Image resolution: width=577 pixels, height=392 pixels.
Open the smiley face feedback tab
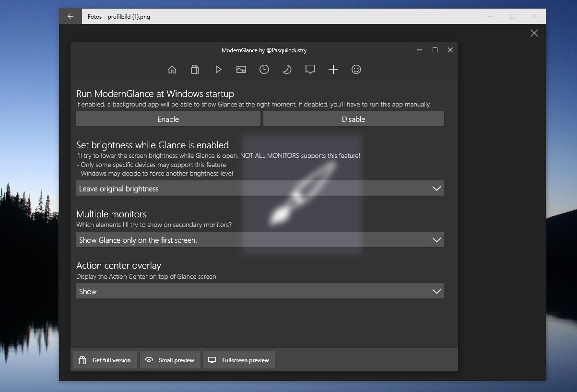pyautogui.click(x=356, y=70)
